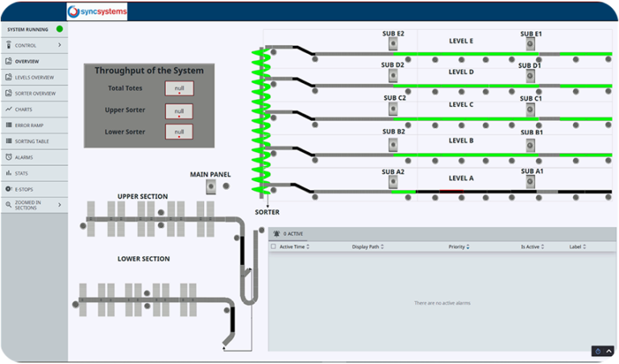Click the Lower Sorter value field
Screen dimensions: 619x364
(179, 132)
